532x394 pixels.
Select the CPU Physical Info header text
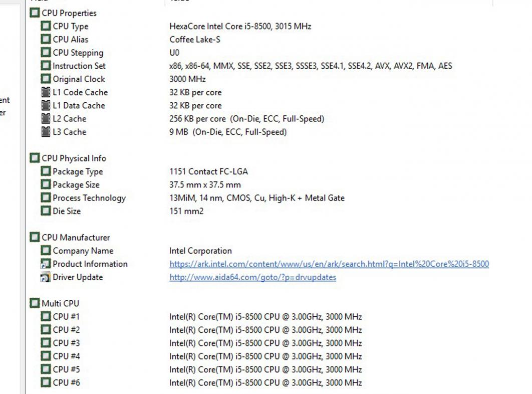click(74, 158)
